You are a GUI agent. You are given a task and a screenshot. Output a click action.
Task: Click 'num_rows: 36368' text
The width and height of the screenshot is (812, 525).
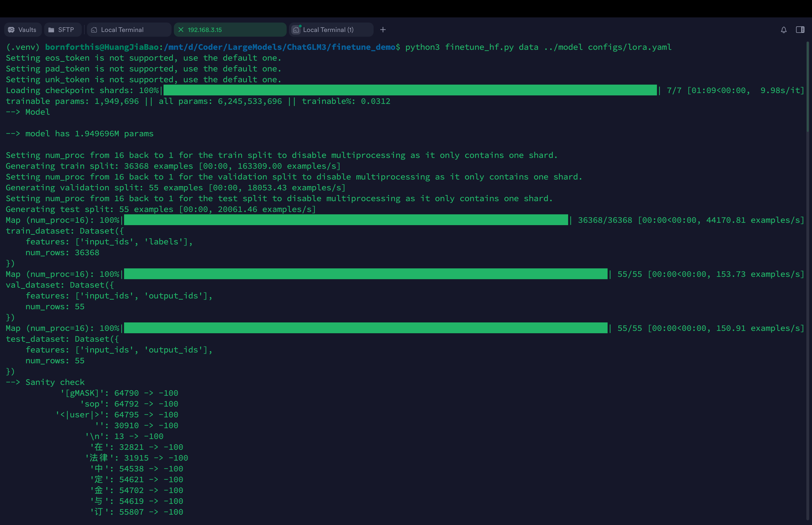click(x=62, y=253)
